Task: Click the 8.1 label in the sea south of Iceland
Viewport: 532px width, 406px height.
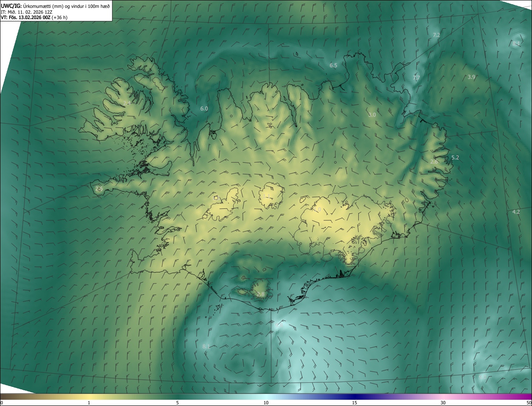Action: pyautogui.click(x=206, y=347)
